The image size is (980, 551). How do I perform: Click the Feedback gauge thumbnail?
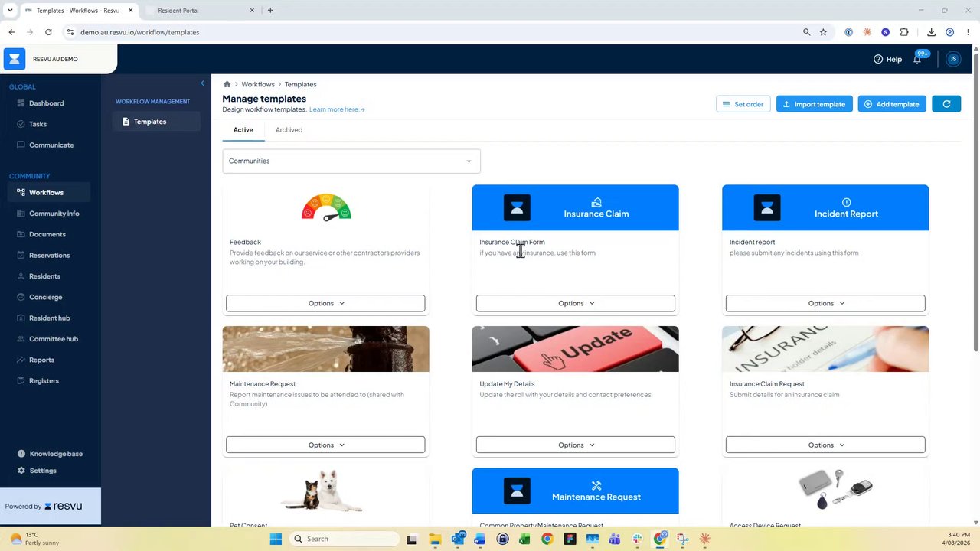pos(326,207)
